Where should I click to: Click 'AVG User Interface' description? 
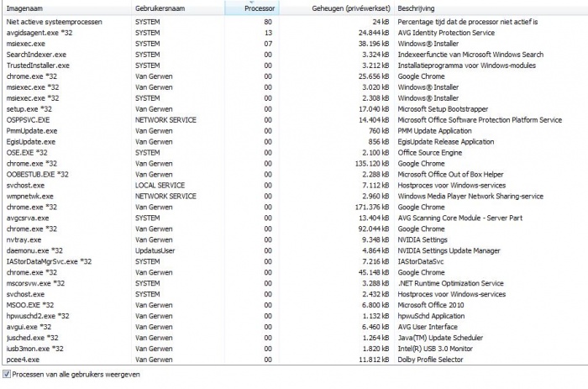point(428,326)
